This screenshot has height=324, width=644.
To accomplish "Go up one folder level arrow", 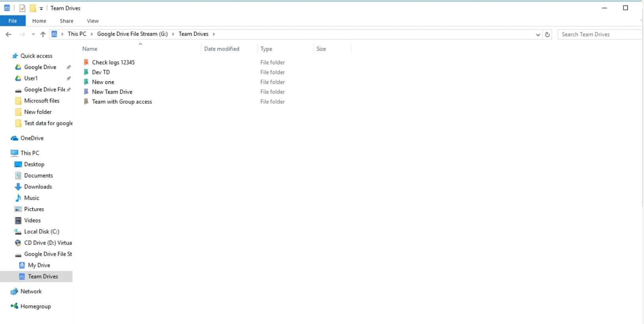I will (x=43, y=34).
